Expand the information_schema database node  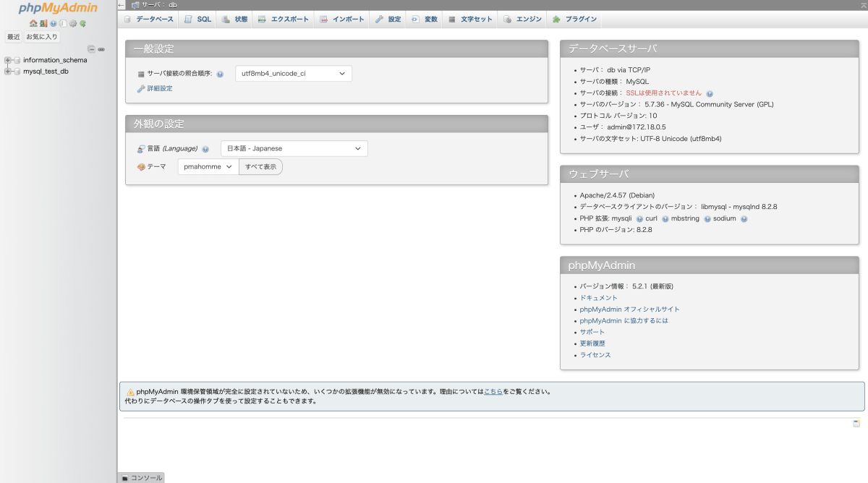click(x=8, y=60)
